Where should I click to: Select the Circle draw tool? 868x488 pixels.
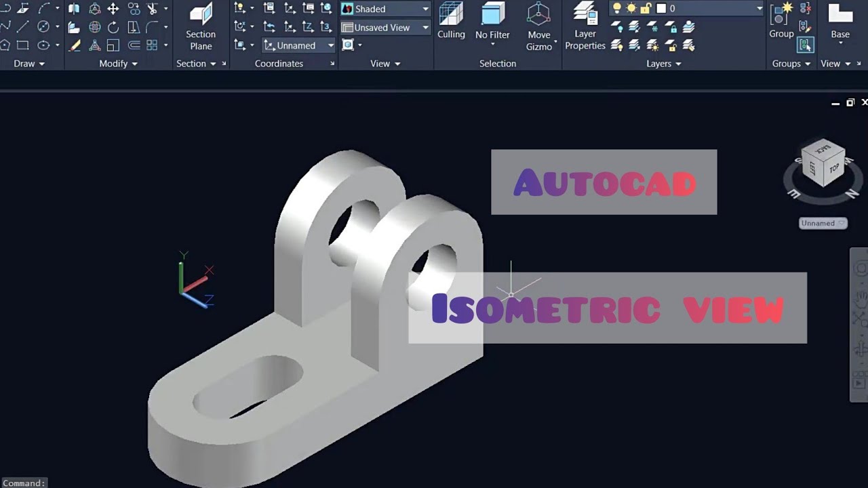tap(43, 27)
